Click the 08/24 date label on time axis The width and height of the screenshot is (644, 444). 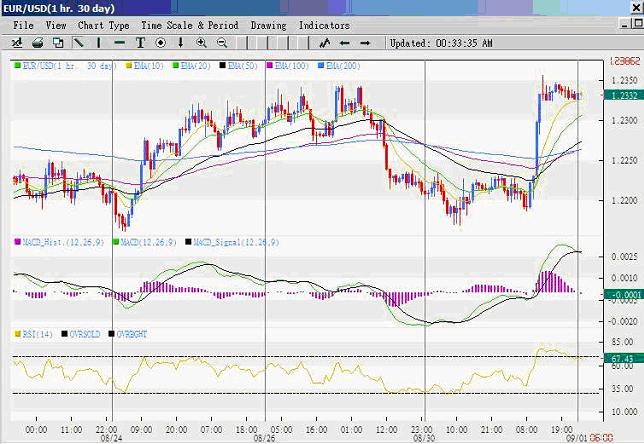tap(111, 438)
